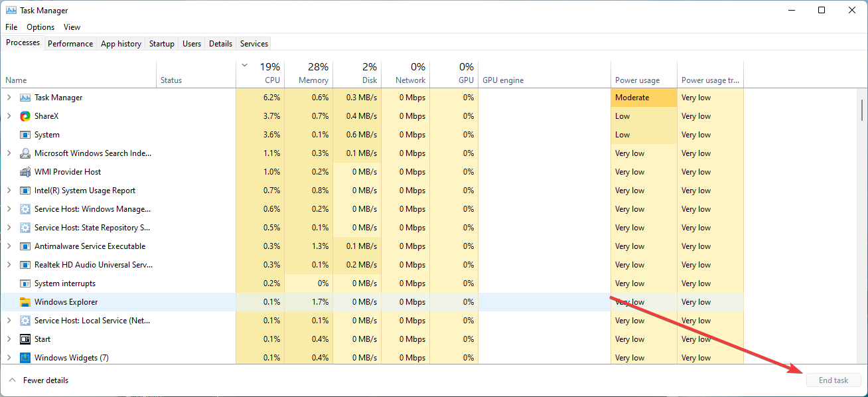The image size is (868, 397).
Task: Sort by the Power usage column header
Action: tap(644, 74)
